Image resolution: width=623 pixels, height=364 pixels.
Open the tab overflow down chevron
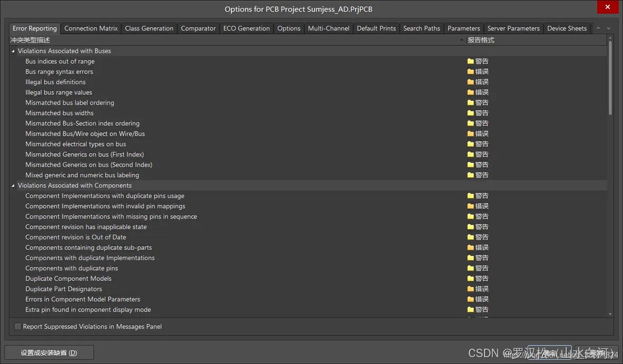coord(608,28)
